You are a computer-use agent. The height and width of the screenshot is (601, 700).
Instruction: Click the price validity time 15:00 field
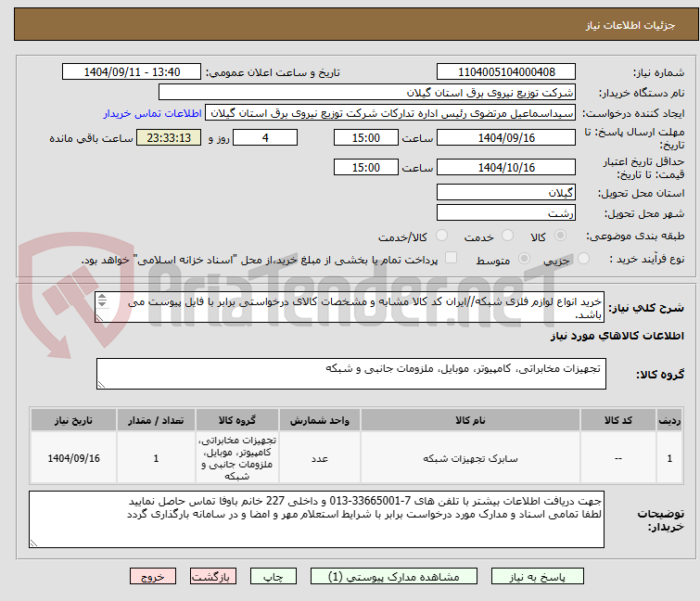tap(365, 168)
